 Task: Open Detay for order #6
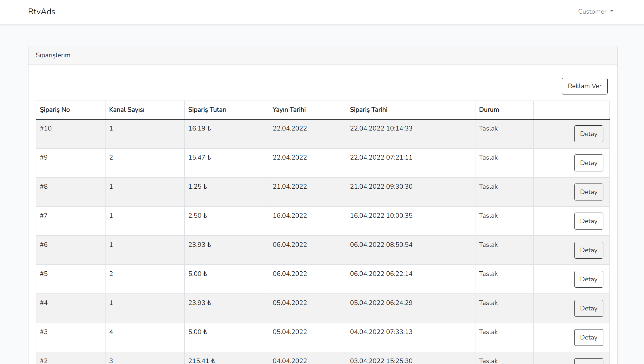(589, 250)
